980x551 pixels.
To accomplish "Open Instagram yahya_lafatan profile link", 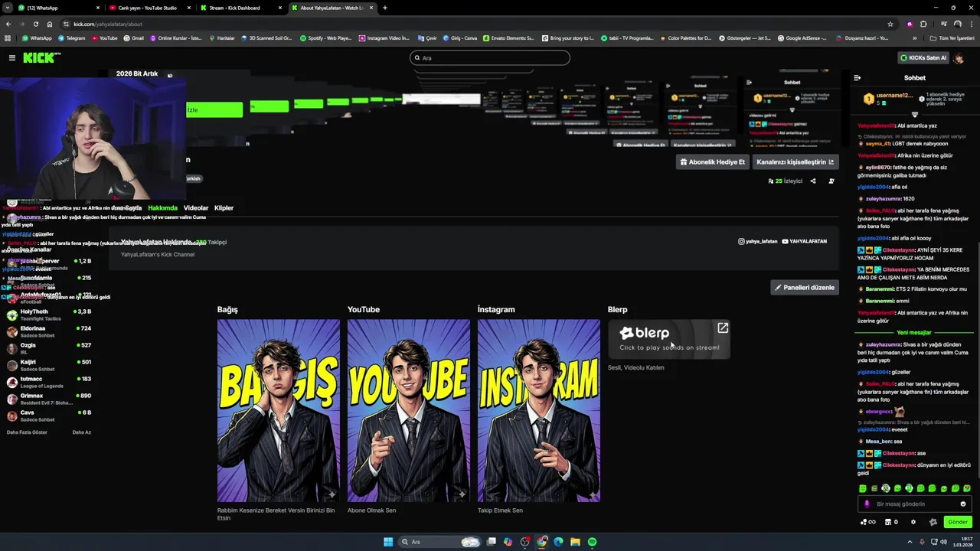I will 757,241.
